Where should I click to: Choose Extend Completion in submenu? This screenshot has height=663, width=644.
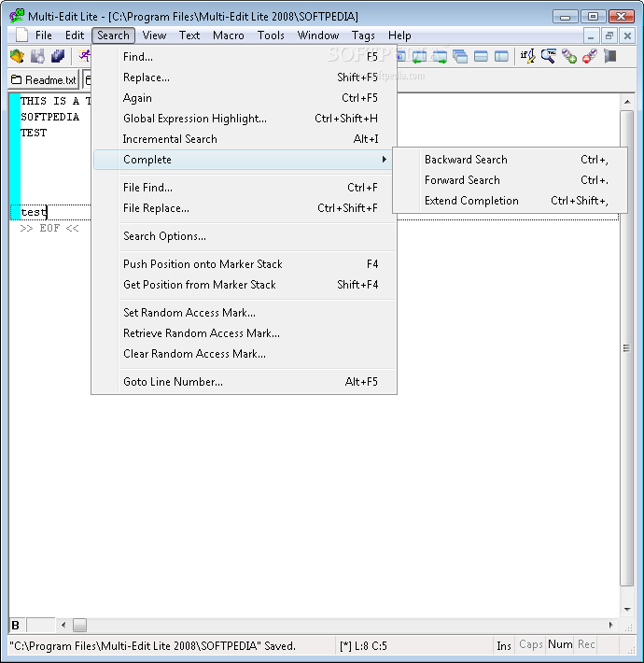[x=510, y=201]
